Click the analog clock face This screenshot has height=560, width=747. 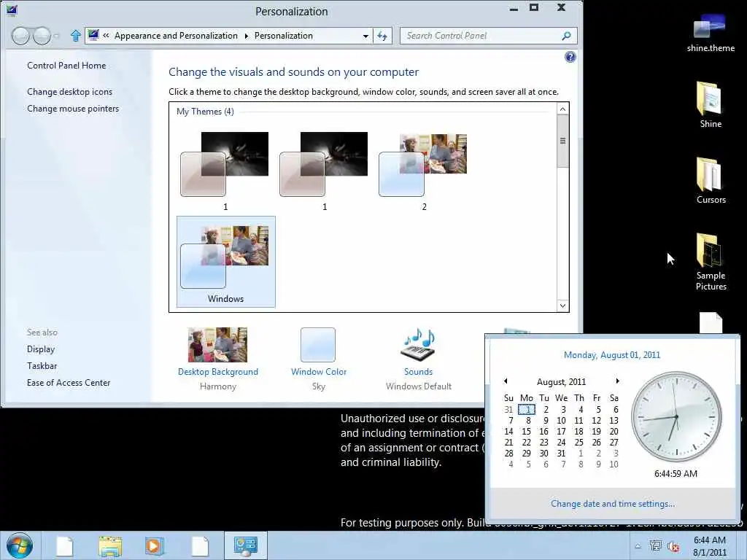tap(676, 416)
